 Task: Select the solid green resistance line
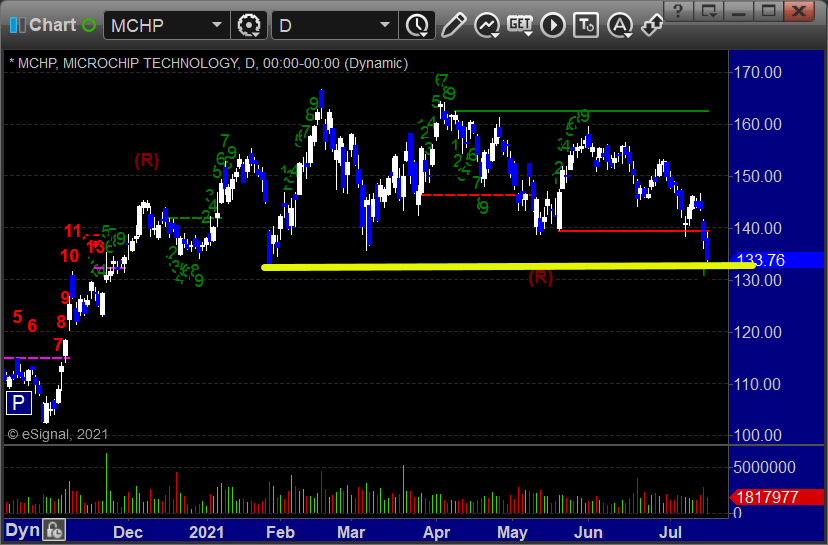click(x=581, y=111)
